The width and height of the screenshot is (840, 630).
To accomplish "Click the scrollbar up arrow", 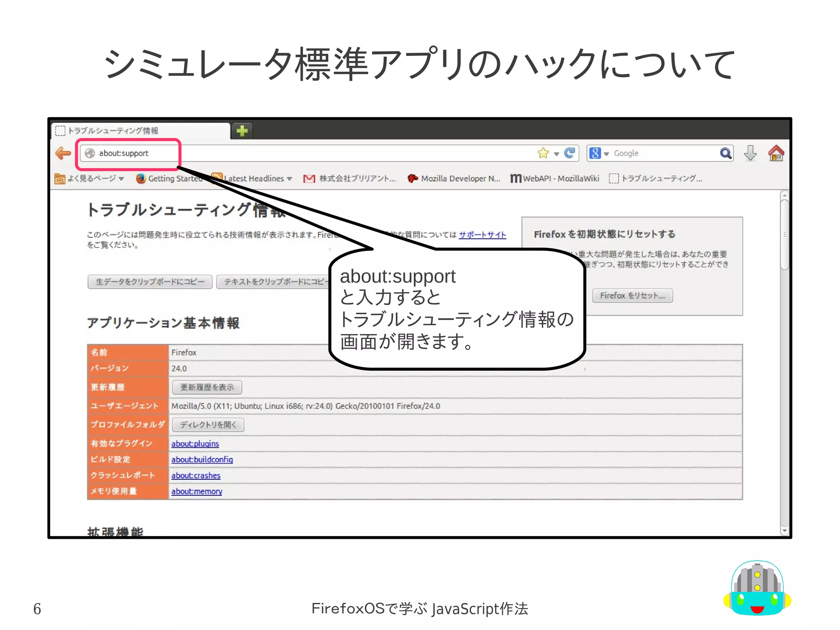I will tap(785, 196).
